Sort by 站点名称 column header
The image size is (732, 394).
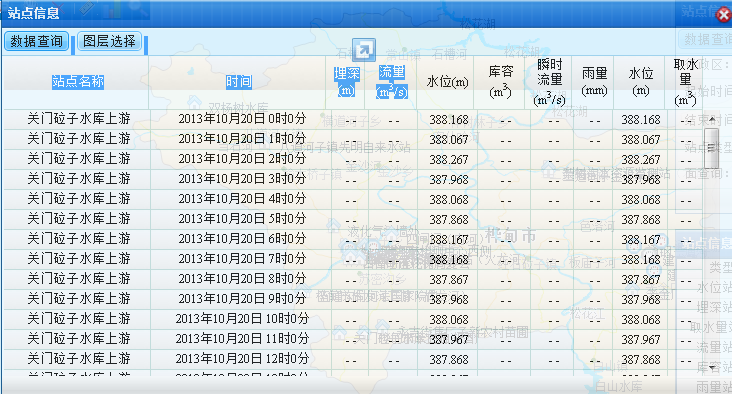(x=78, y=82)
